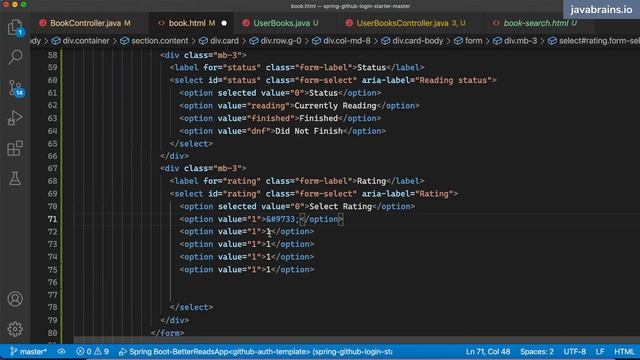
Task: Open the errors and warnings count
Action: click(93, 351)
